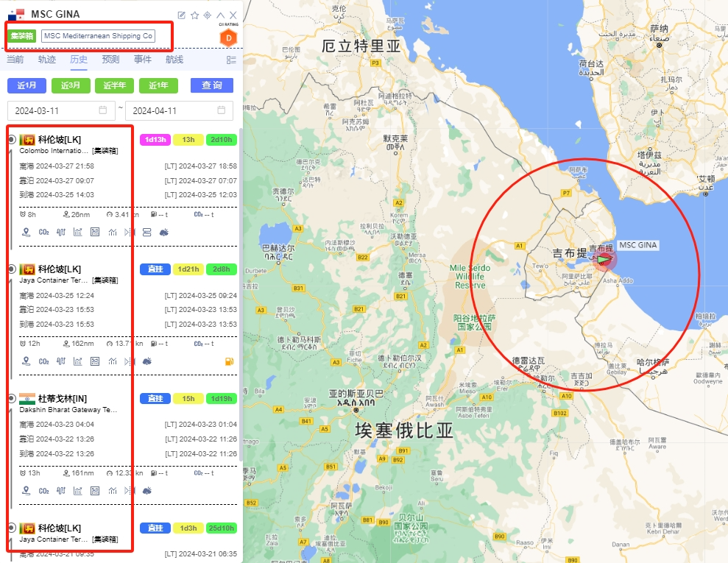Viewport: 728px width, 563px height.
Task: Collapse the MSC GINA panel with the chevron
Action: pyautogui.click(x=221, y=15)
